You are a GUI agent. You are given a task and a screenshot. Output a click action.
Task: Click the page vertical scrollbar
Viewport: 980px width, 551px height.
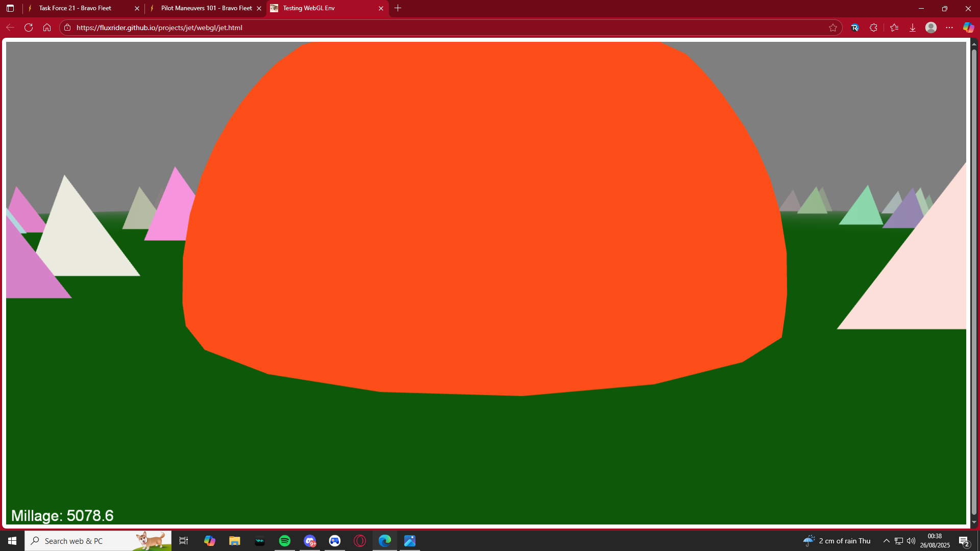[974, 281]
